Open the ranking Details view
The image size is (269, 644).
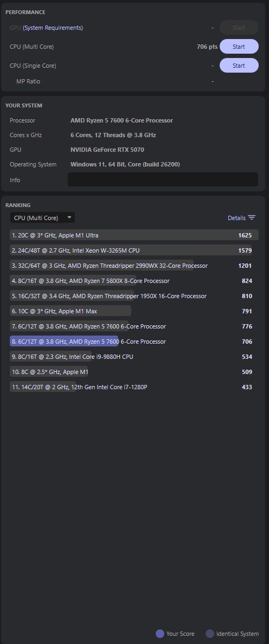(242, 218)
